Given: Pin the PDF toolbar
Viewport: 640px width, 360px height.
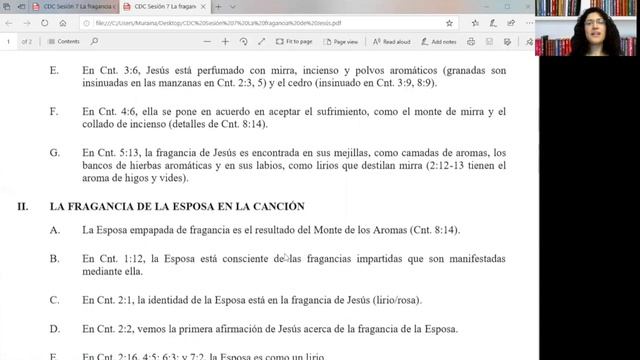Looking at the screenshot, I should (529, 42).
